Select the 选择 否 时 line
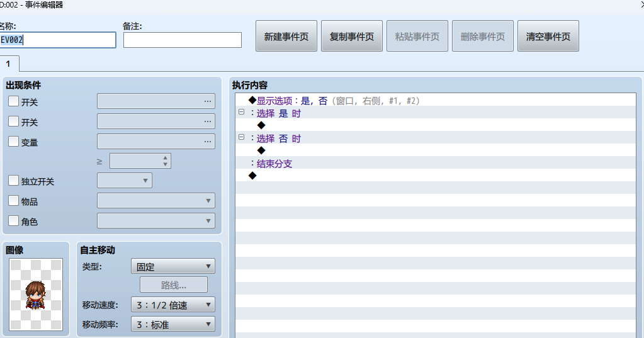644x338 pixels. click(x=436, y=138)
